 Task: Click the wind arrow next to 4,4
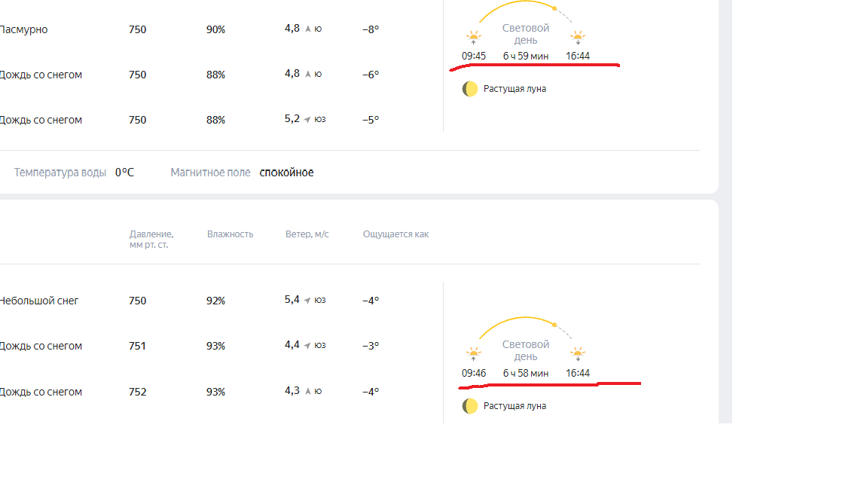tap(307, 345)
